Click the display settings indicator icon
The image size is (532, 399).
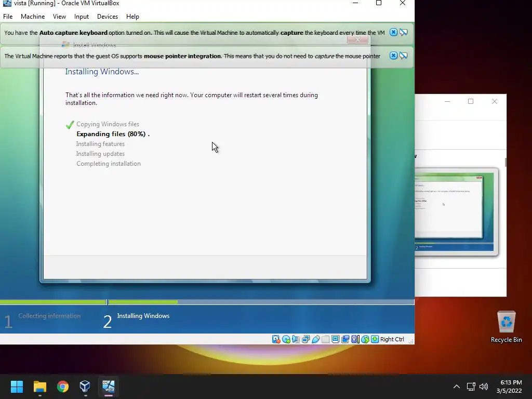pos(335,339)
